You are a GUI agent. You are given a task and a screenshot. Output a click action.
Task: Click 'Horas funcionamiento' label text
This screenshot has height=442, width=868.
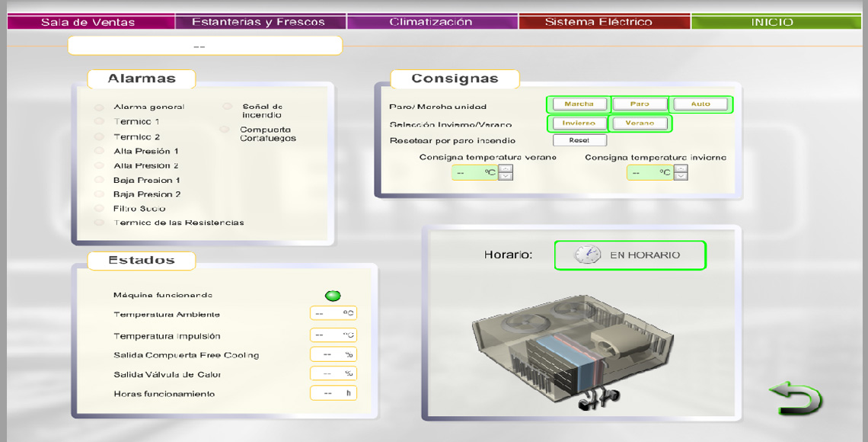pyautogui.click(x=164, y=394)
